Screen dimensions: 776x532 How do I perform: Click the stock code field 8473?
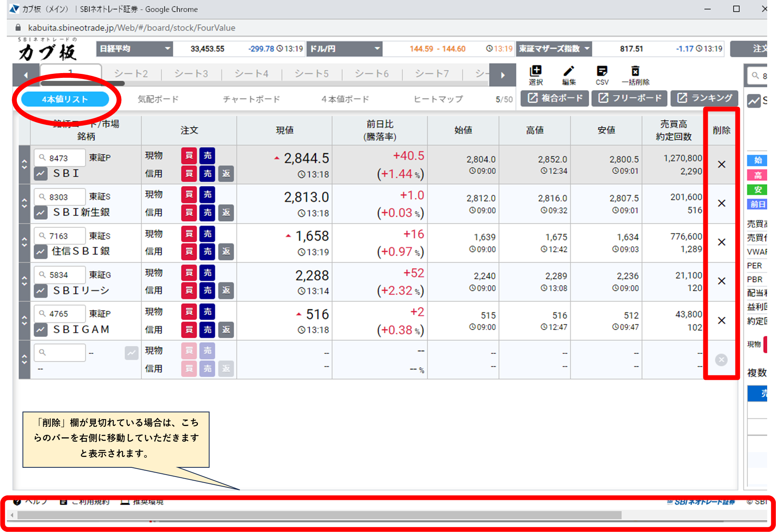coord(60,158)
